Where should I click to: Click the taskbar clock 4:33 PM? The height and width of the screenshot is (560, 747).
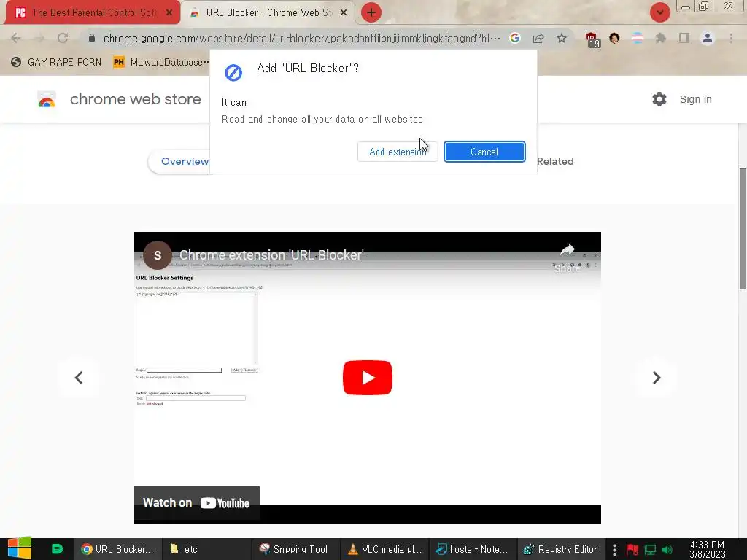click(707, 549)
